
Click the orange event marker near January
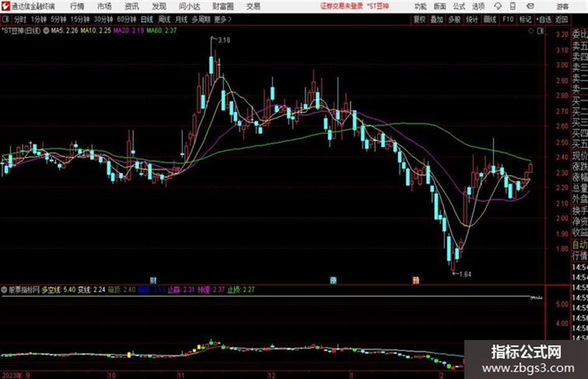[416, 280]
